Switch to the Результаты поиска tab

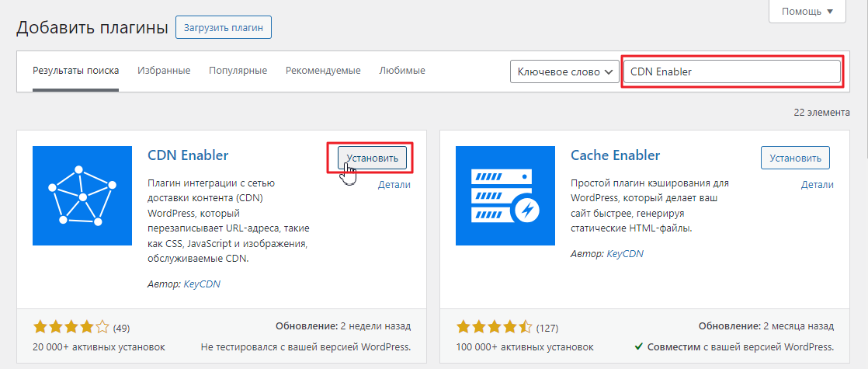pos(75,71)
